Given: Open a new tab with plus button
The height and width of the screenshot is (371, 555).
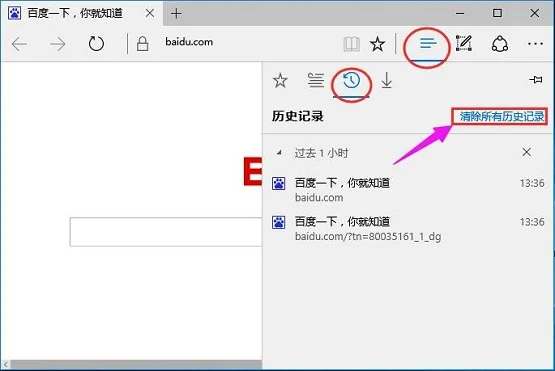Looking at the screenshot, I should (x=176, y=13).
